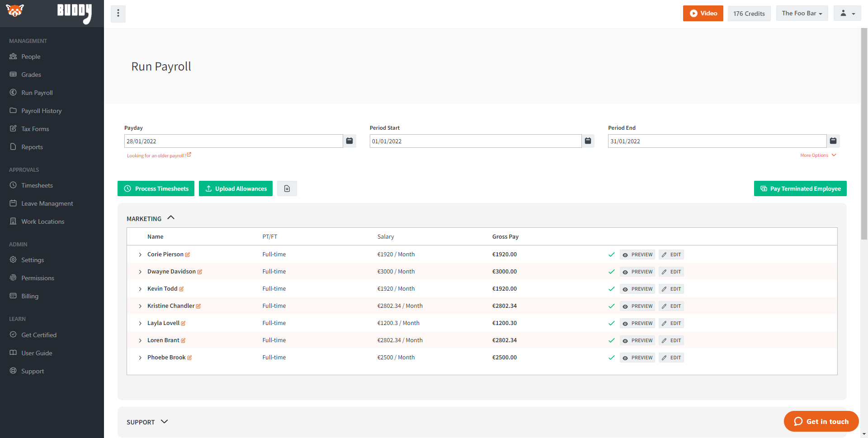Expand Layla Lovell's row details
Viewport: 868px width, 438px height.
click(x=140, y=324)
